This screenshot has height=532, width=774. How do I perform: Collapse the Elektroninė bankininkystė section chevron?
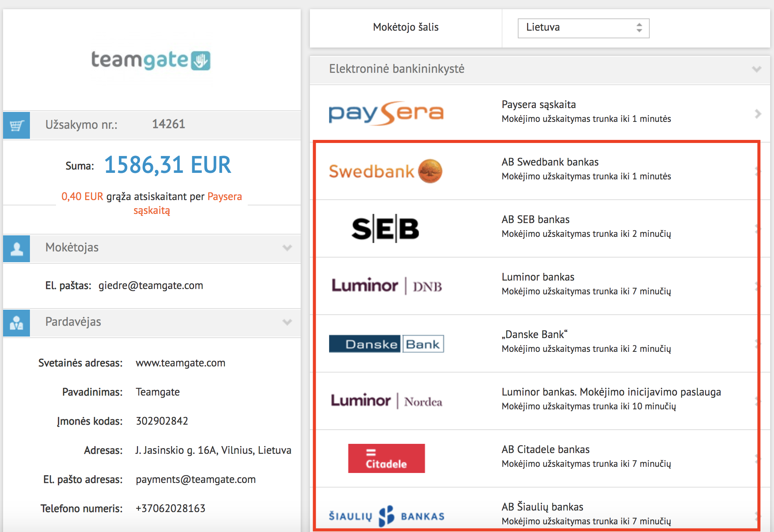(x=756, y=69)
